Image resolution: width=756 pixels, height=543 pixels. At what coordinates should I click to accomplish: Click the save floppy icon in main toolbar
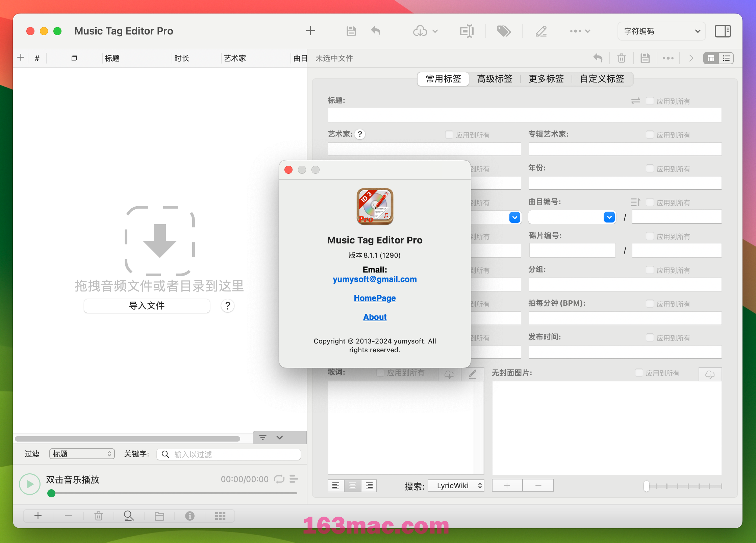(x=351, y=31)
